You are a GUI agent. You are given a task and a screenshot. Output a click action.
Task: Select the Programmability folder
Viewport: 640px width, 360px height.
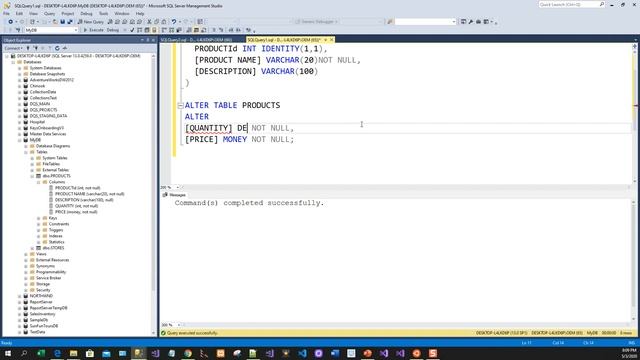pos(51,272)
